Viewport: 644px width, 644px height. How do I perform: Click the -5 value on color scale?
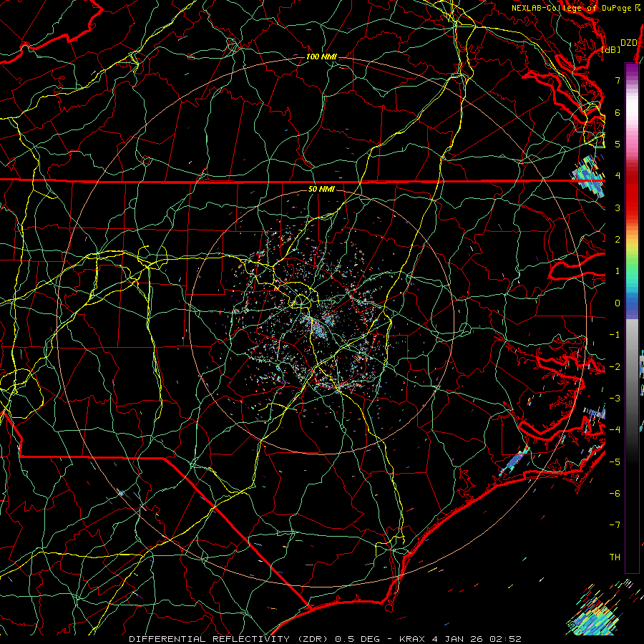[x=615, y=462]
